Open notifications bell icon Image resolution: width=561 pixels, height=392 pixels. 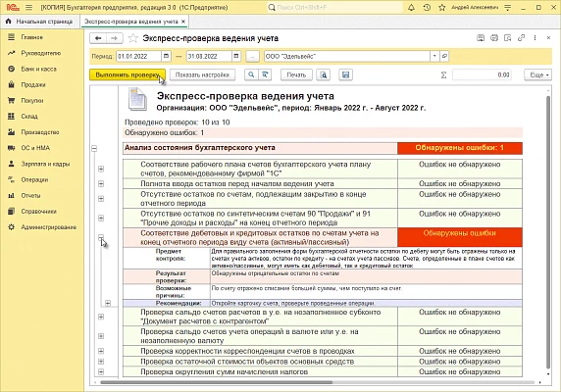pos(411,7)
